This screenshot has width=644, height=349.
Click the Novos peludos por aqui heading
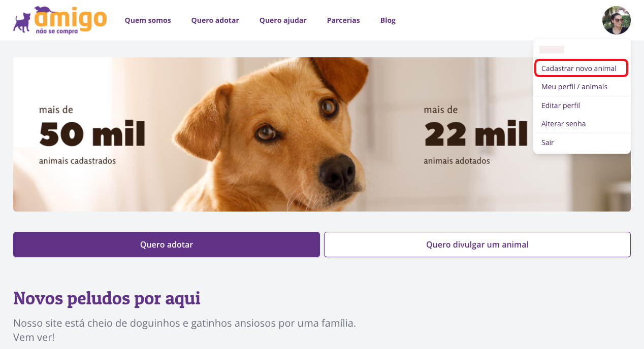pyautogui.click(x=107, y=298)
